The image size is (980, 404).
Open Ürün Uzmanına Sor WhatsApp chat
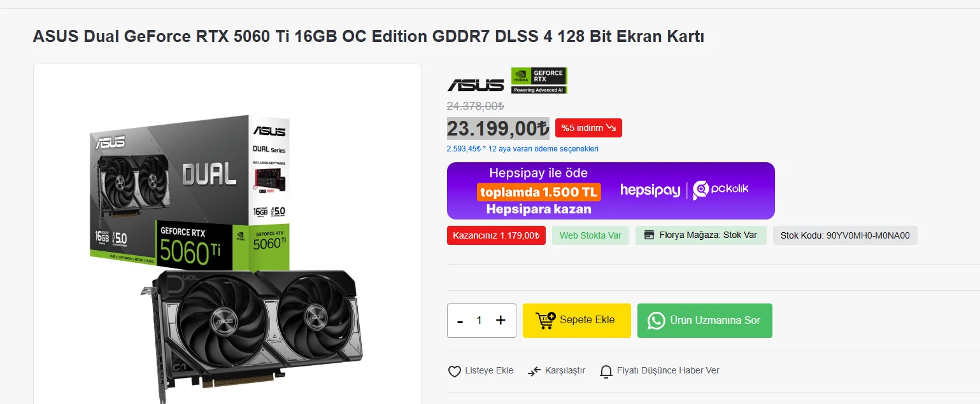(x=705, y=321)
